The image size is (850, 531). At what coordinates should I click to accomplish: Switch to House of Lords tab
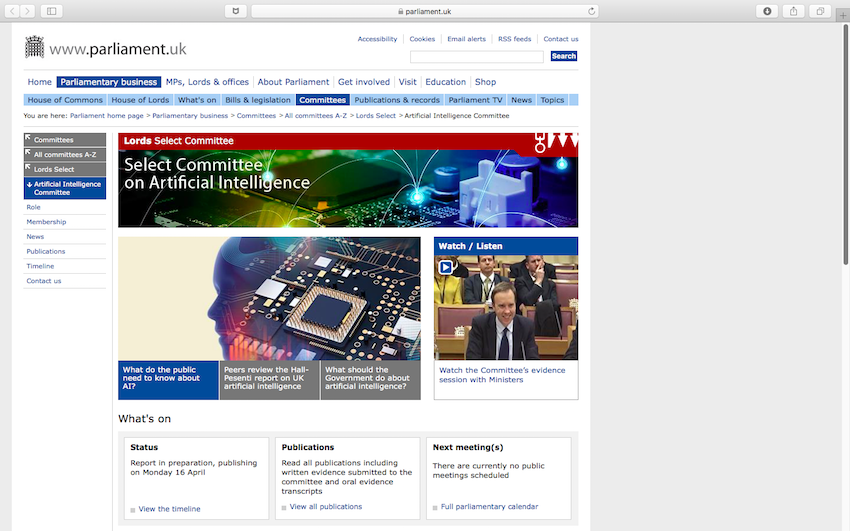140,100
